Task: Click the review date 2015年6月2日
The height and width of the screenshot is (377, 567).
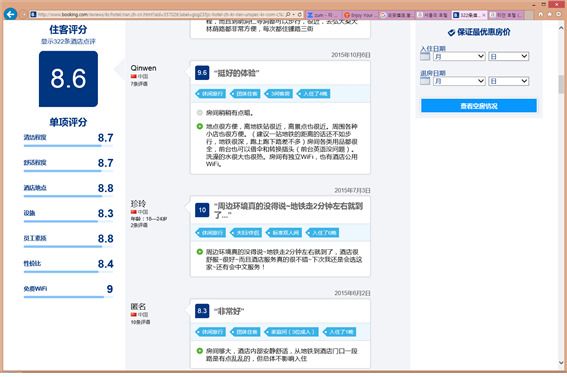Action: pyautogui.click(x=352, y=293)
